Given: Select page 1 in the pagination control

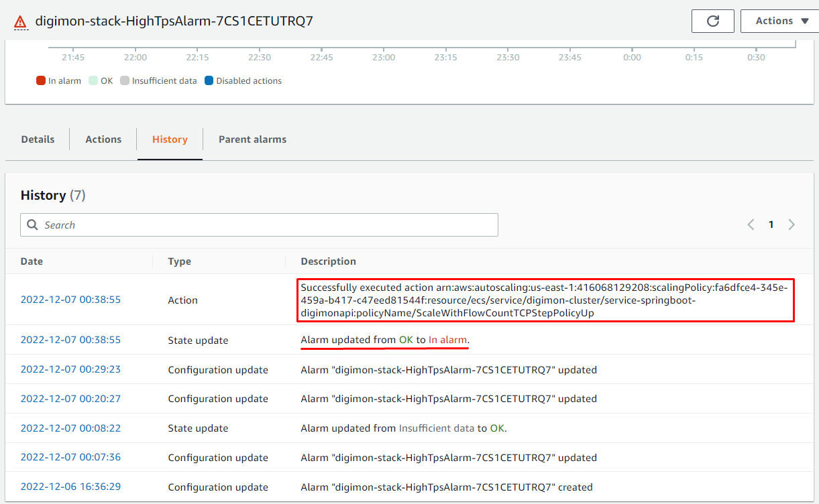Looking at the screenshot, I should point(771,225).
